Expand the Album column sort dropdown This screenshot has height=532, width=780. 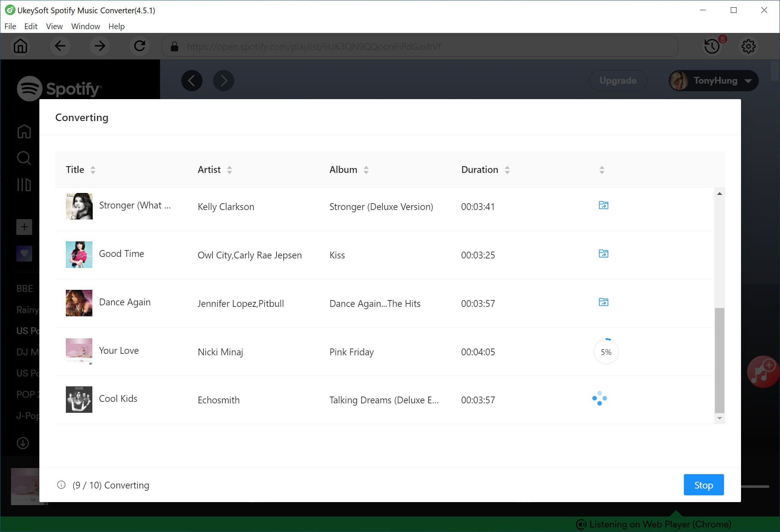pos(366,170)
